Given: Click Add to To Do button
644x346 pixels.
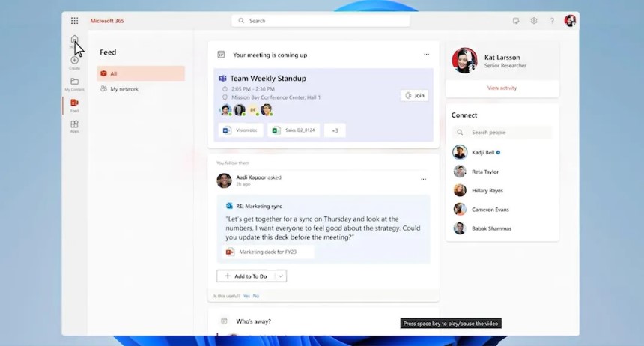Looking at the screenshot, I should coord(246,276).
